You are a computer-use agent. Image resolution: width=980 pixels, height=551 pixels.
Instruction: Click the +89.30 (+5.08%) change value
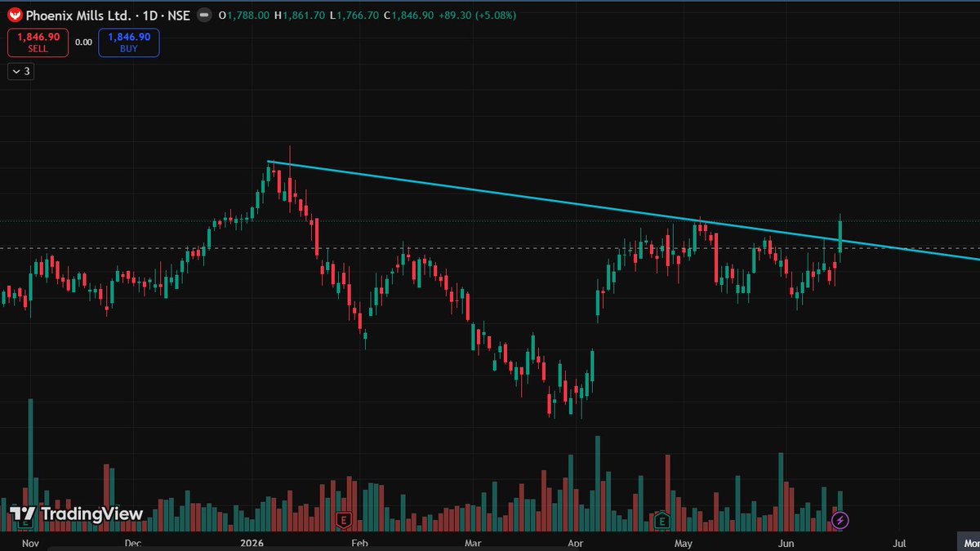(x=477, y=16)
